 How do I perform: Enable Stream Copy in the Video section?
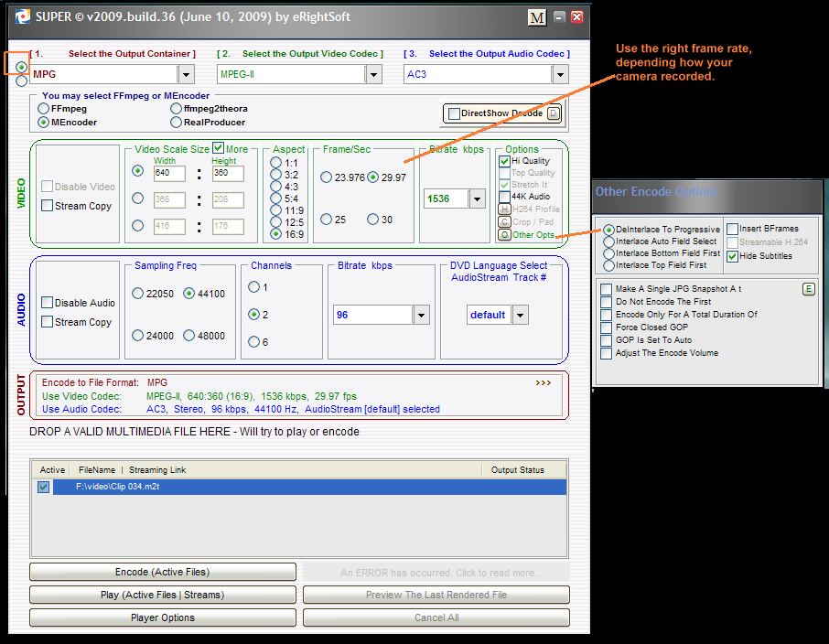47,206
